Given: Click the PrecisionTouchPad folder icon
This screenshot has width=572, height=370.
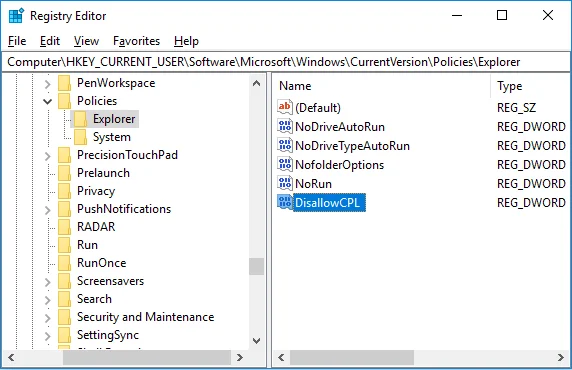Looking at the screenshot, I should (65, 155).
